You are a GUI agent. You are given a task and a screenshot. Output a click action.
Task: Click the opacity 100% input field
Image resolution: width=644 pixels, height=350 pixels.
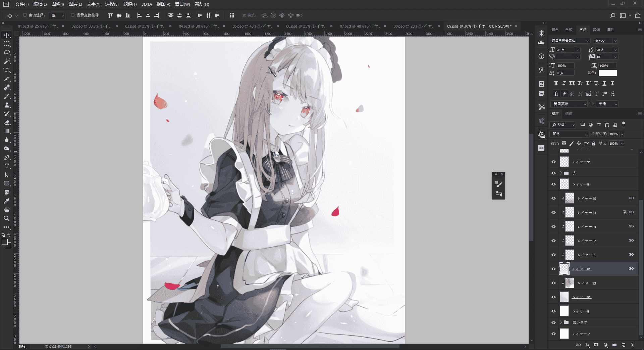click(x=614, y=134)
